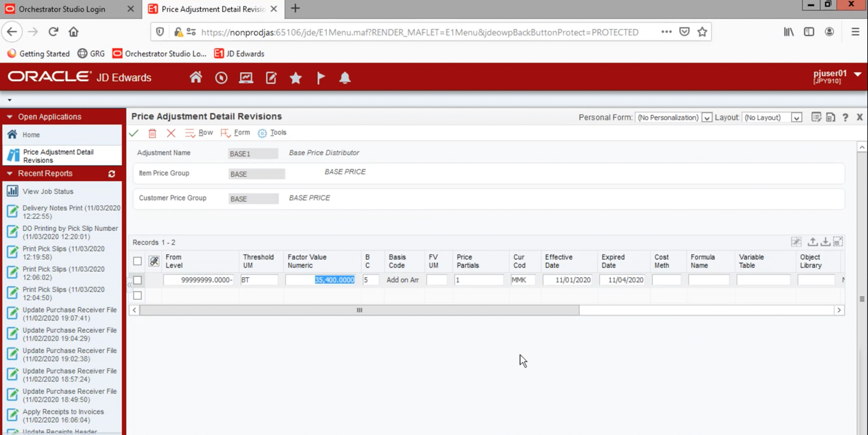Open the Layout dropdown
This screenshot has height=435, width=868.
tap(796, 118)
